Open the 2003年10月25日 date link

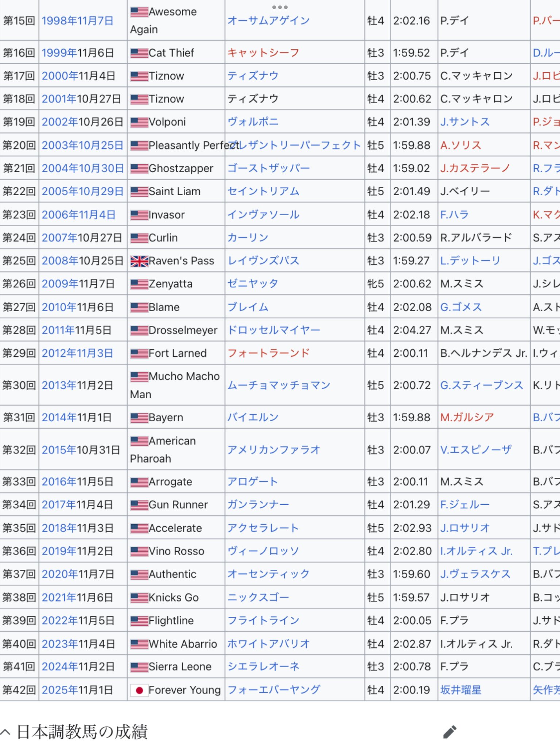pos(82,146)
